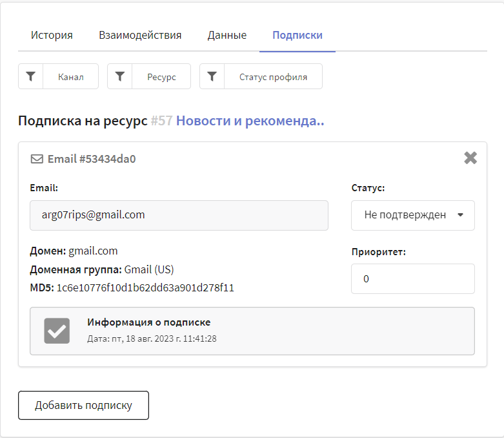Image resolution: width=504 pixels, height=438 pixels.
Task: Click the Email #53434da0 header title
Action: pyautogui.click(x=92, y=159)
